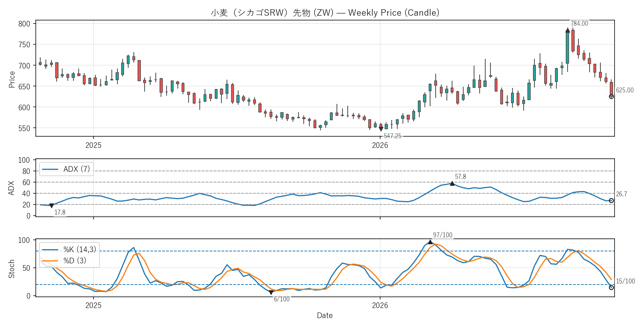This screenshot has height=327, width=644.
Task: Click the 2026 date label under the price panel
Action: click(380, 145)
